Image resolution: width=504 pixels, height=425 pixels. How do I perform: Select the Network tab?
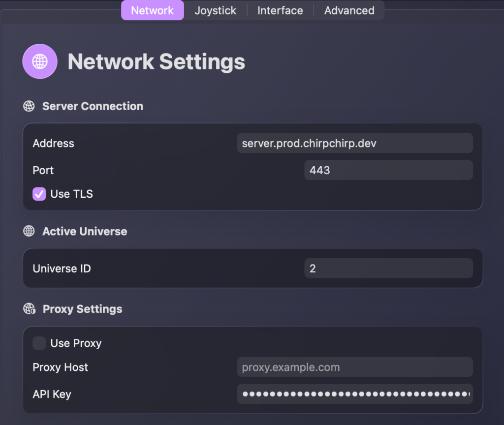153,10
